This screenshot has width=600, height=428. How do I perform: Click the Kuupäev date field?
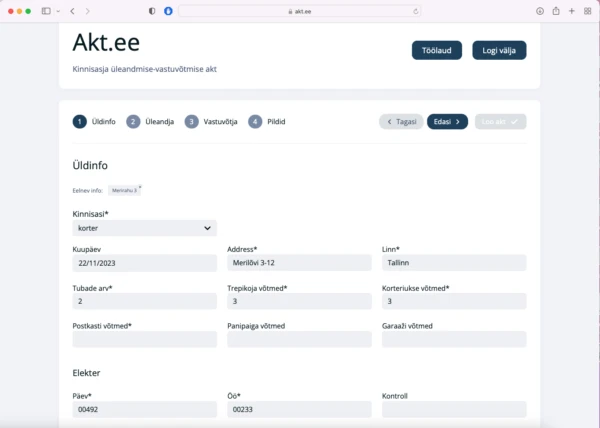pyautogui.click(x=144, y=263)
